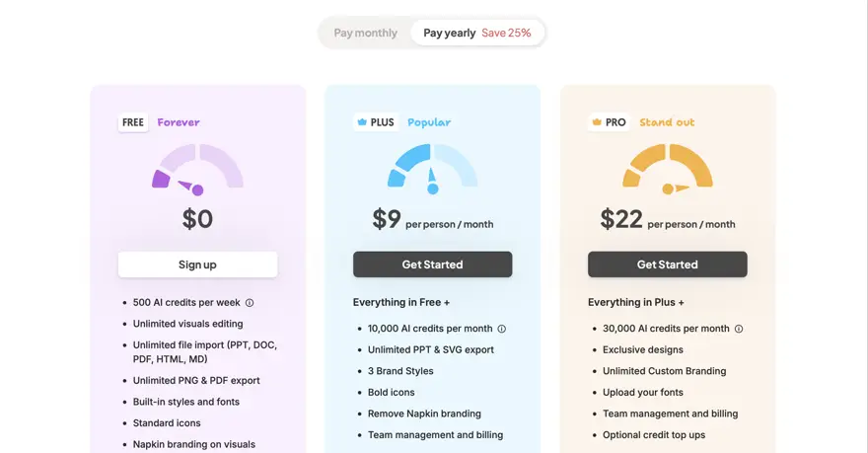The width and height of the screenshot is (868, 453).
Task: Click Get Started under the $9 Plus plan
Action: coord(432,264)
